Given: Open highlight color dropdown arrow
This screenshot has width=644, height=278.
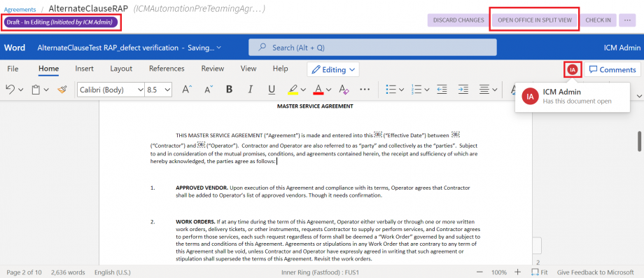Looking at the screenshot, I should point(303,90).
